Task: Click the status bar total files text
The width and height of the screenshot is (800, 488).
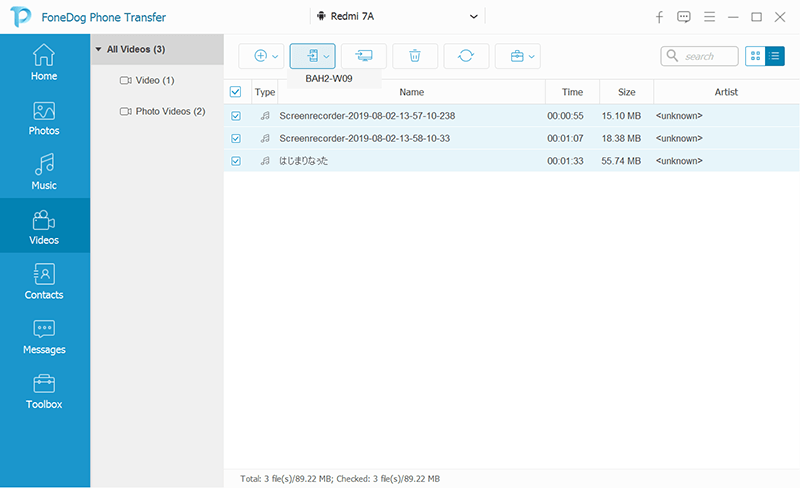Action: [340, 479]
